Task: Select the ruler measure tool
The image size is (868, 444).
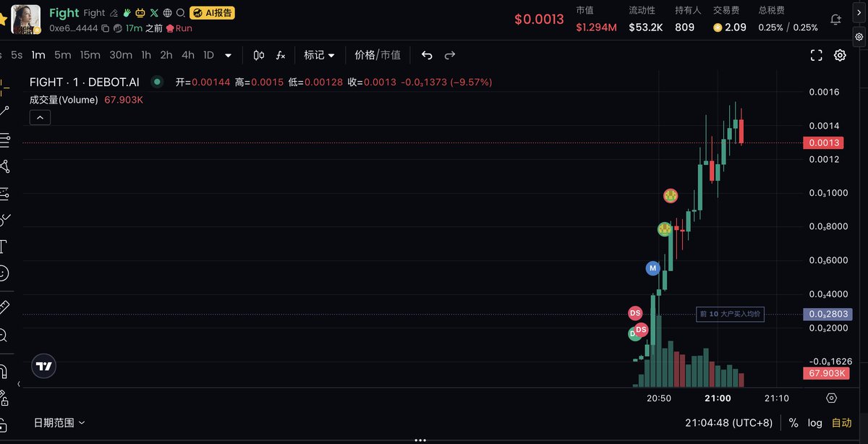Action: pos(4,307)
